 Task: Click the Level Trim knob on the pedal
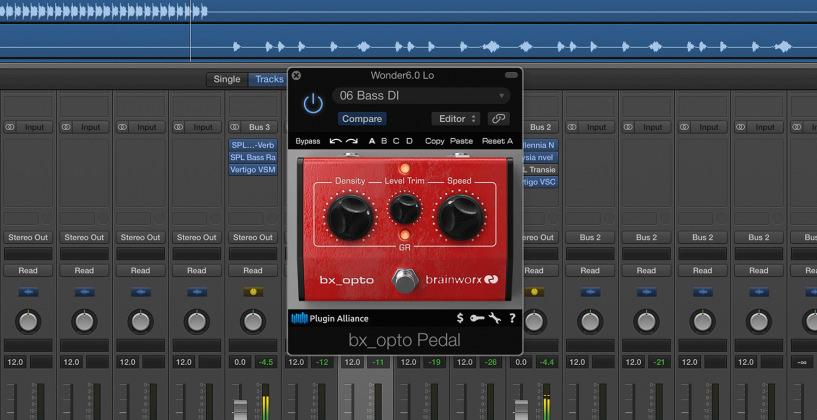[x=405, y=208]
